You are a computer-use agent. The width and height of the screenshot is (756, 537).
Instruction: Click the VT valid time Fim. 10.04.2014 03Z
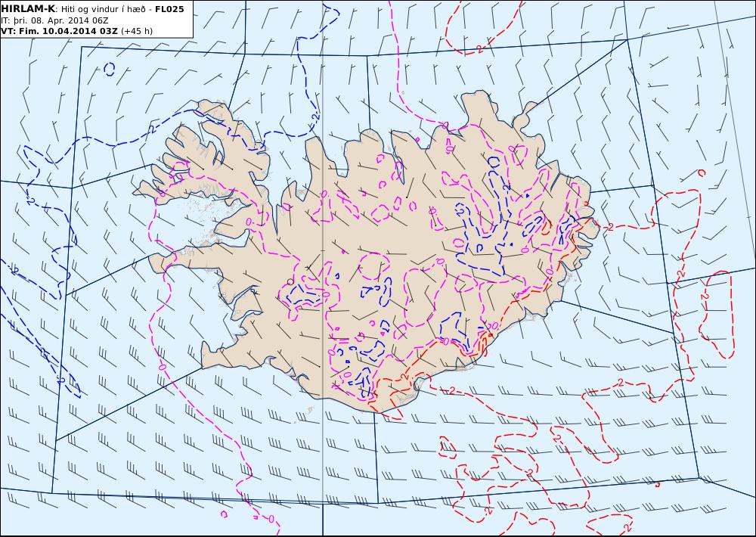pos(59,31)
